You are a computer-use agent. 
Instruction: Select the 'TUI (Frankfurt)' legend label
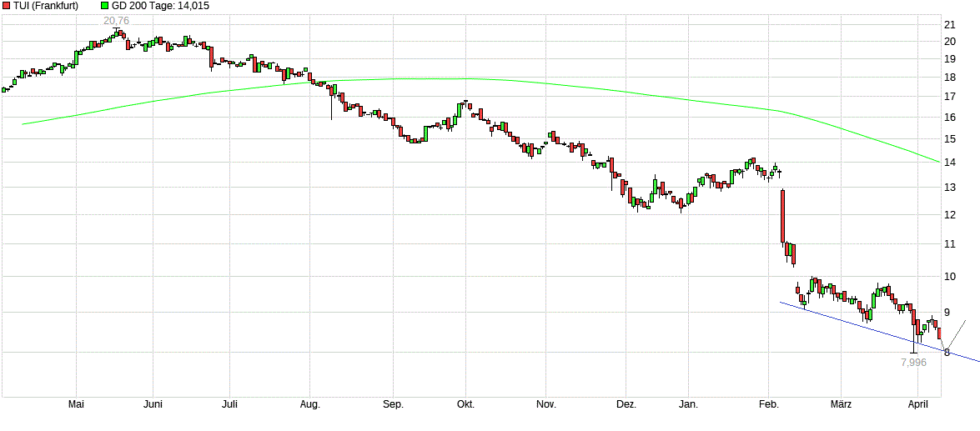pyautogui.click(x=45, y=6)
